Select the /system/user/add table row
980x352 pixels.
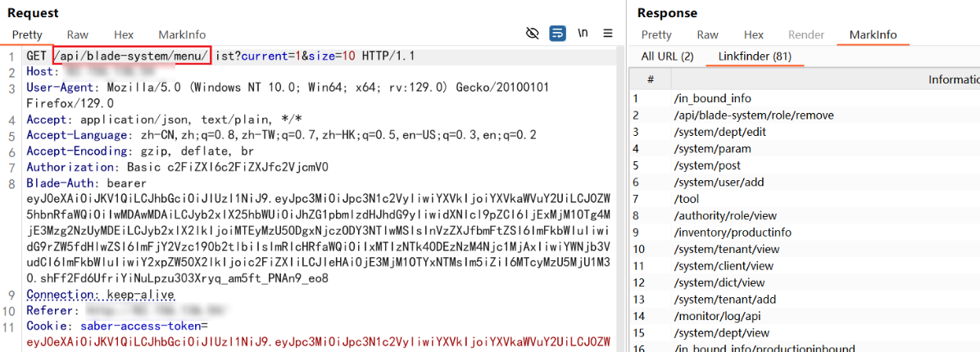[718, 183]
